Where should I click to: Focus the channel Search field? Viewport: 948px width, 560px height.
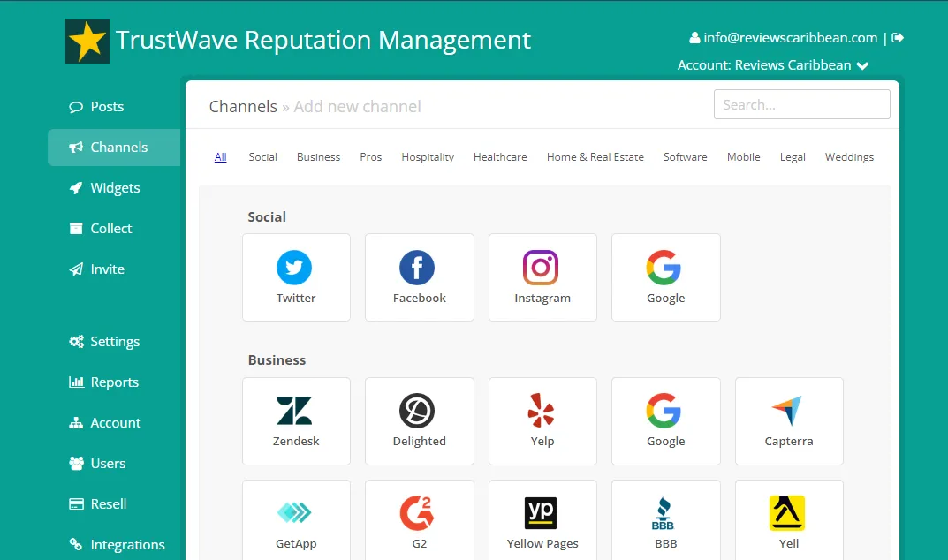tap(801, 104)
